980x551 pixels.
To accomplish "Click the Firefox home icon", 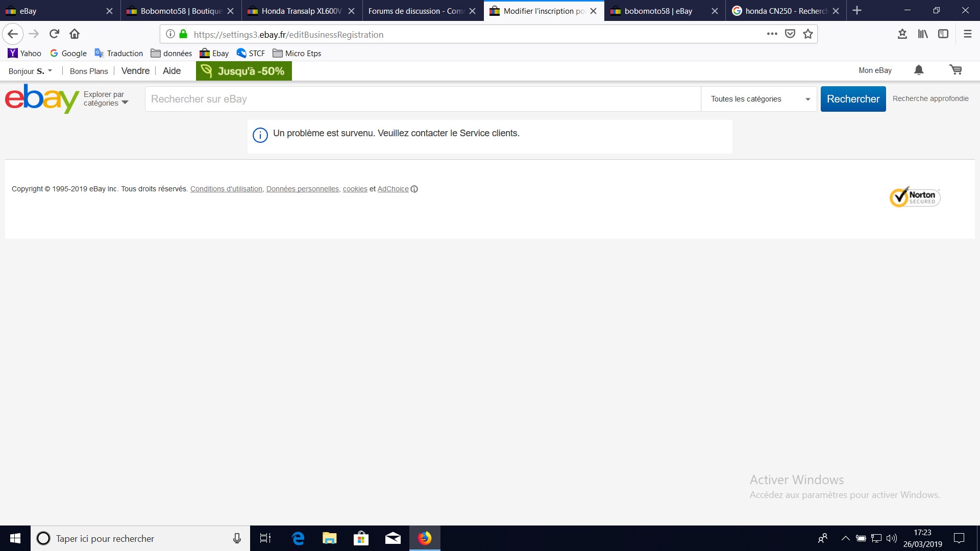I will point(75,34).
